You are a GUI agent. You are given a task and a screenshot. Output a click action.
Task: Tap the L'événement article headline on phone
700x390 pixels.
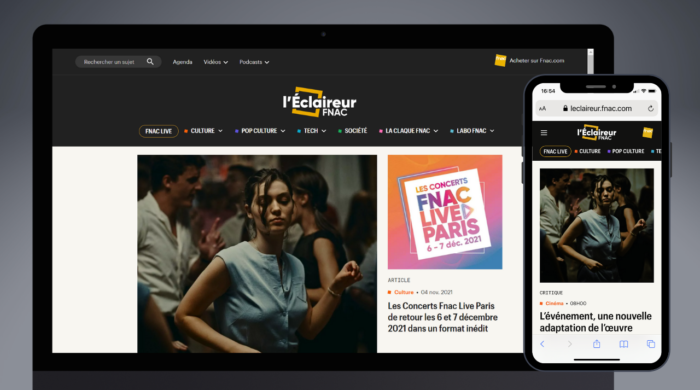click(x=596, y=322)
